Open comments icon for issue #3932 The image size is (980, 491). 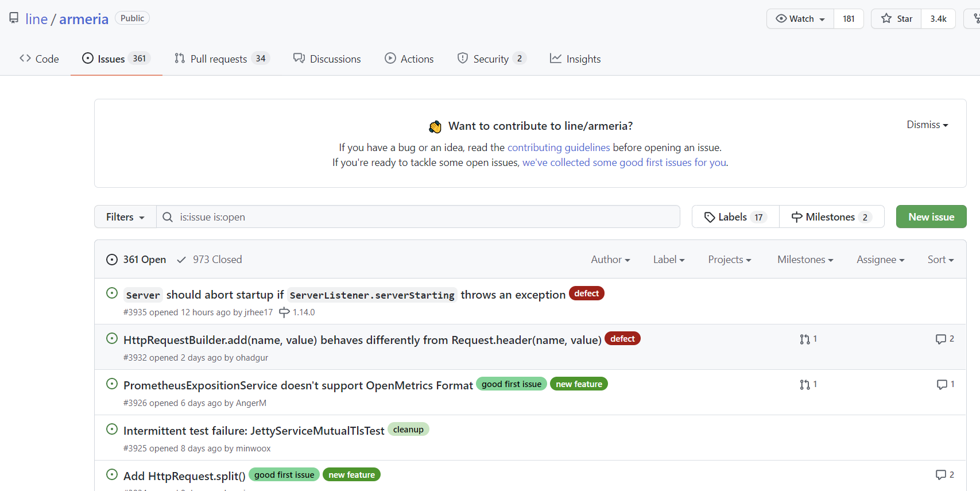940,339
